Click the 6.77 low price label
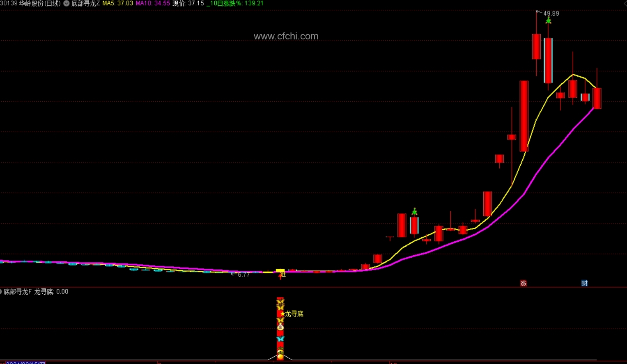The width and height of the screenshot is (627, 364). pyautogui.click(x=243, y=275)
